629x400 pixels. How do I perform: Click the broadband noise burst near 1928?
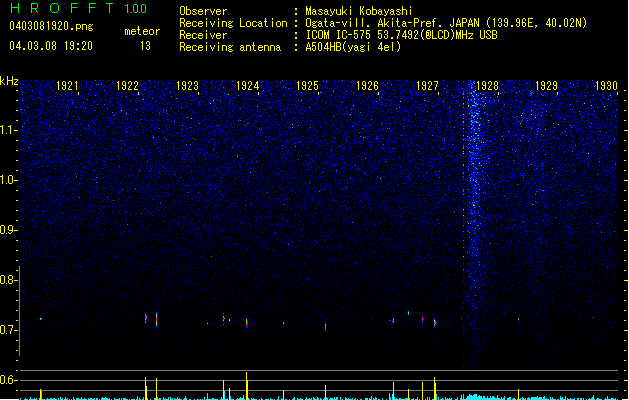tap(475, 225)
